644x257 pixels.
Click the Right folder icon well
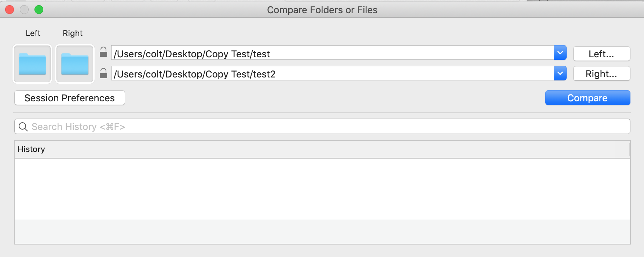tap(75, 64)
